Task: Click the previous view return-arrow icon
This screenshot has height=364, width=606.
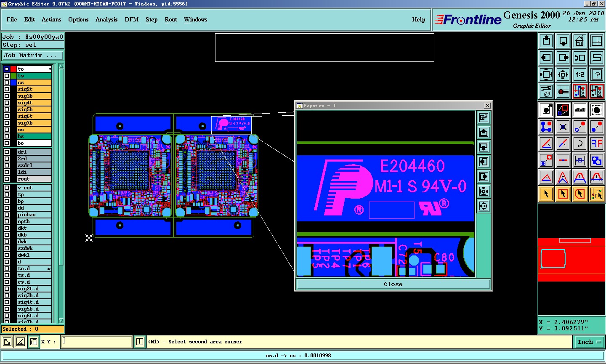Action: tap(580, 58)
